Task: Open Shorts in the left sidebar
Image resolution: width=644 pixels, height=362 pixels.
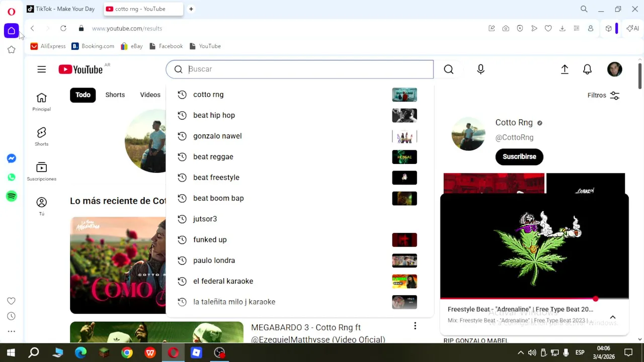Action: [41, 136]
